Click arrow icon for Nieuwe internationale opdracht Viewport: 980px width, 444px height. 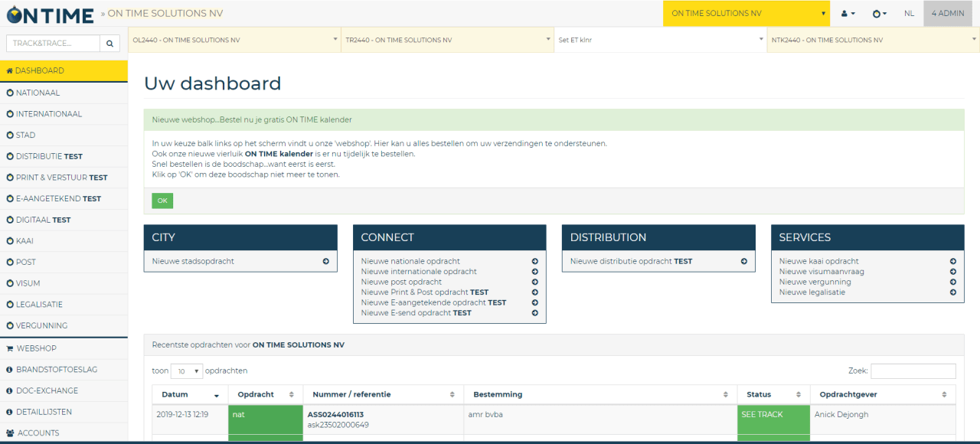point(534,272)
